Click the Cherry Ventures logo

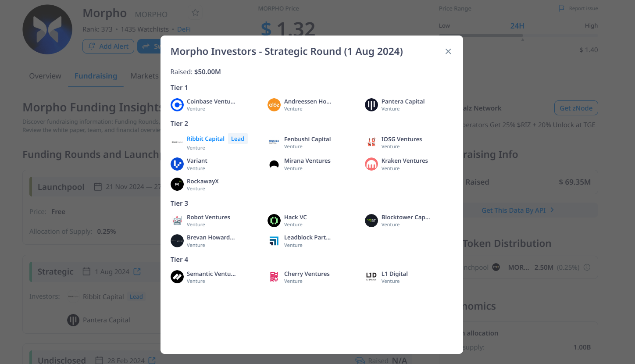coord(274,277)
